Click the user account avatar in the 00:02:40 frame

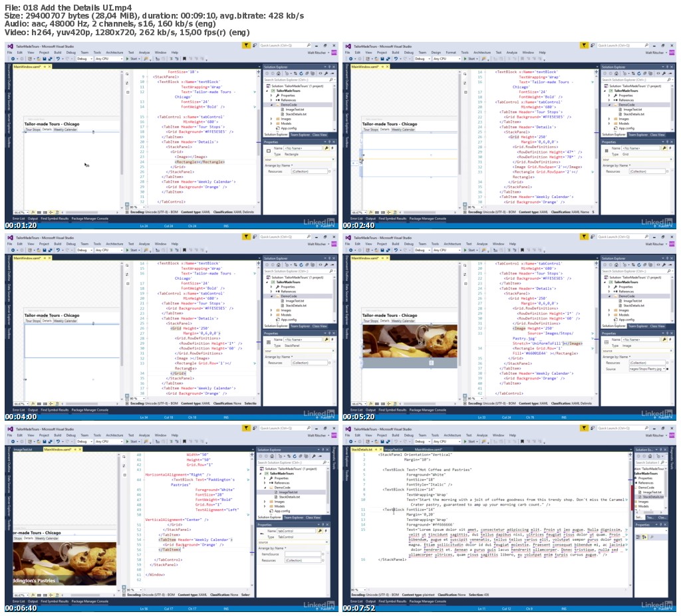pyautogui.click(x=672, y=52)
